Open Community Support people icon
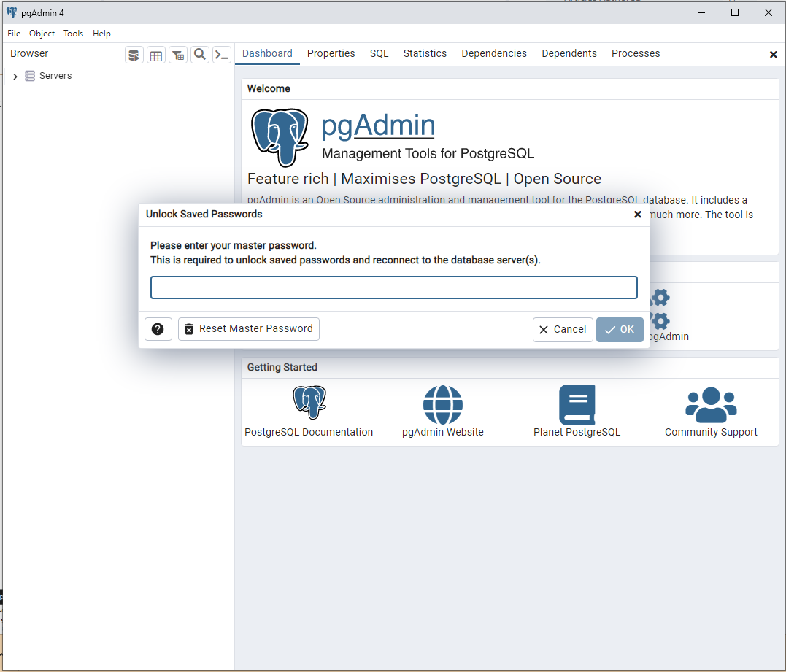The width and height of the screenshot is (786, 672). pos(710,404)
